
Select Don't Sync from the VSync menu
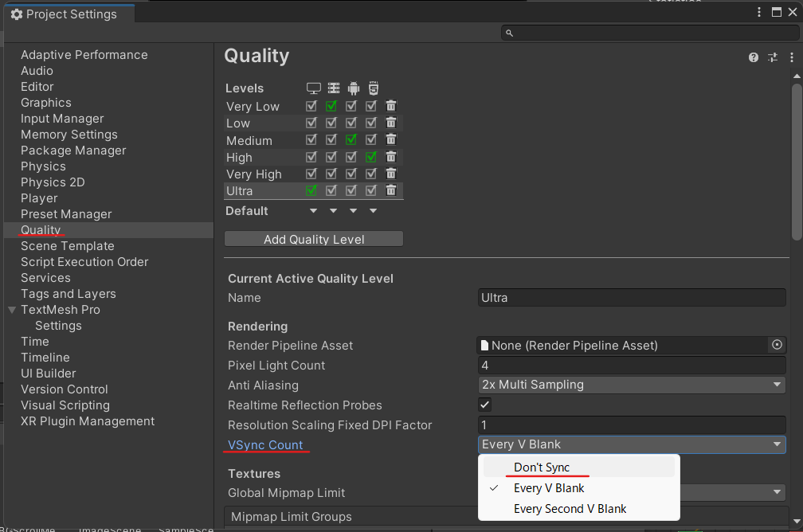(x=579, y=467)
